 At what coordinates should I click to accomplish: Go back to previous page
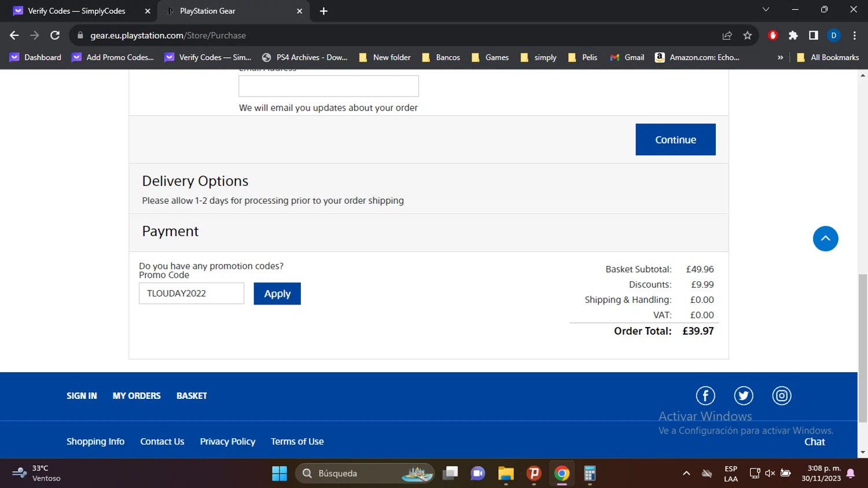pos(14,35)
